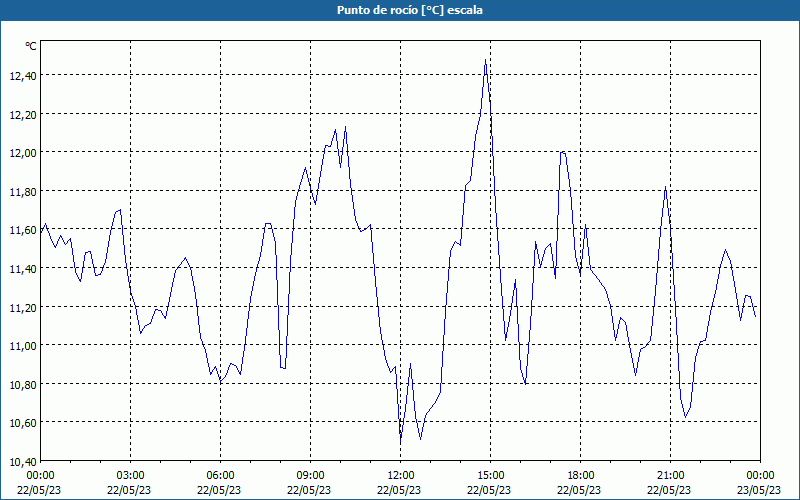Click the curve peak just before 21:00
The image size is (800, 500).
pos(665,187)
